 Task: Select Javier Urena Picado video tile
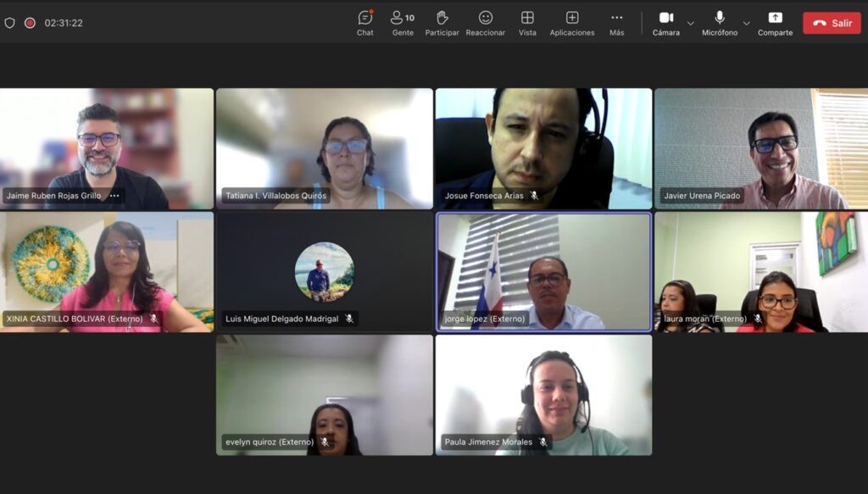[x=761, y=149]
